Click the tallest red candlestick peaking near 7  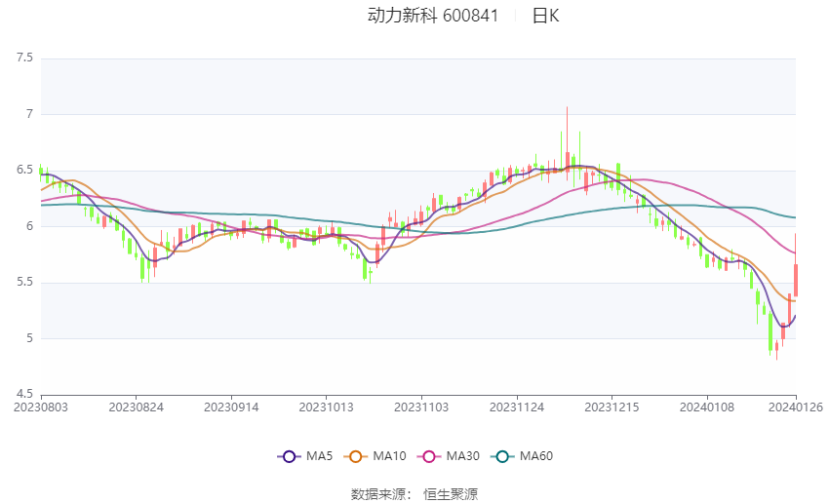pos(568,161)
